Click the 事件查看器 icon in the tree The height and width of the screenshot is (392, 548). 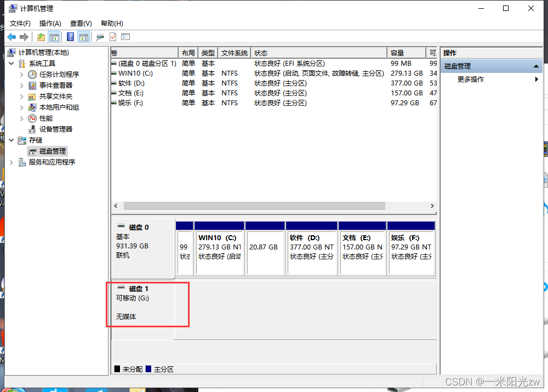[x=32, y=86]
